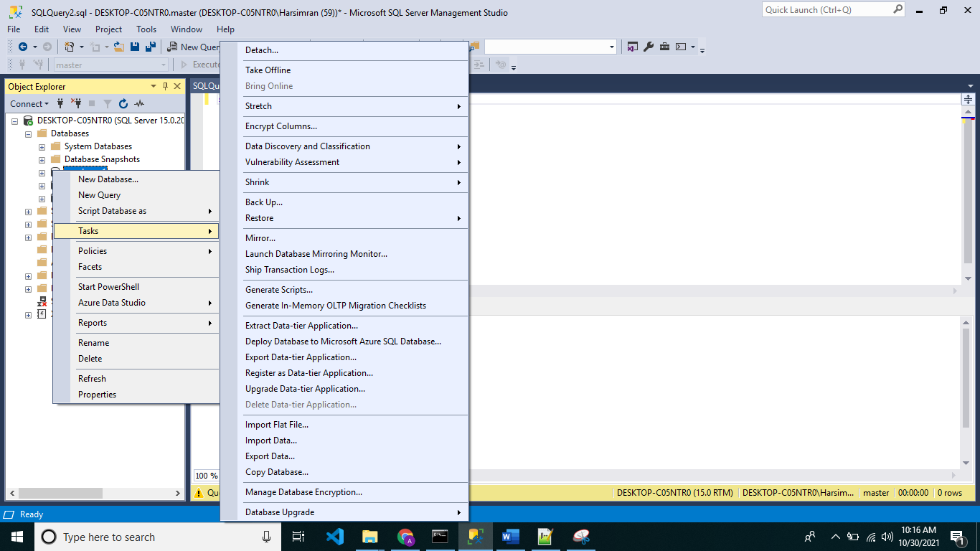The image size is (980, 551).
Task: Click the Save icon in the main toolbar
Action: 135,46
